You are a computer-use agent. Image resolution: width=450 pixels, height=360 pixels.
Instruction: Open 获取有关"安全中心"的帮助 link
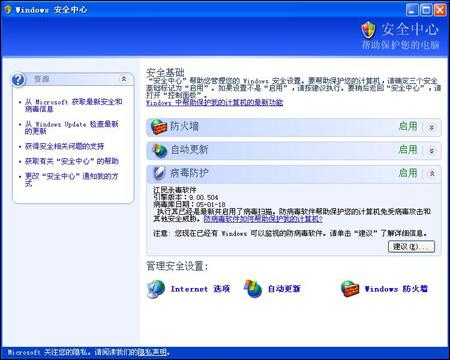click(x=72, y=161)
